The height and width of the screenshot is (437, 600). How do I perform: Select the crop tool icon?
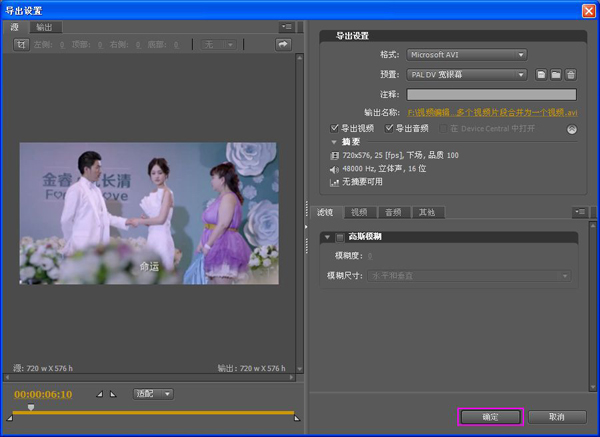coord(21,44)
